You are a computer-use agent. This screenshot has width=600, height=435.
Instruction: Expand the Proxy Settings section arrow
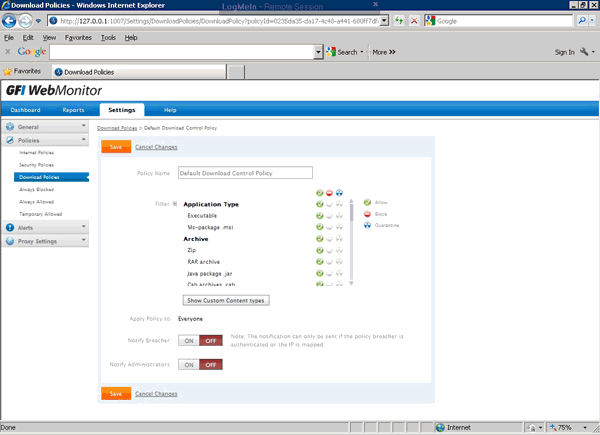[x=83, y=240]
